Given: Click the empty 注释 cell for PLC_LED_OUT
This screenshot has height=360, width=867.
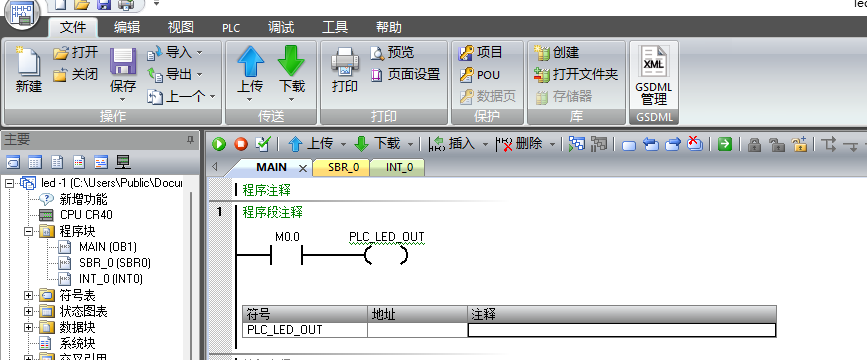Looking at the screenshot, I should tap(621, 330).
